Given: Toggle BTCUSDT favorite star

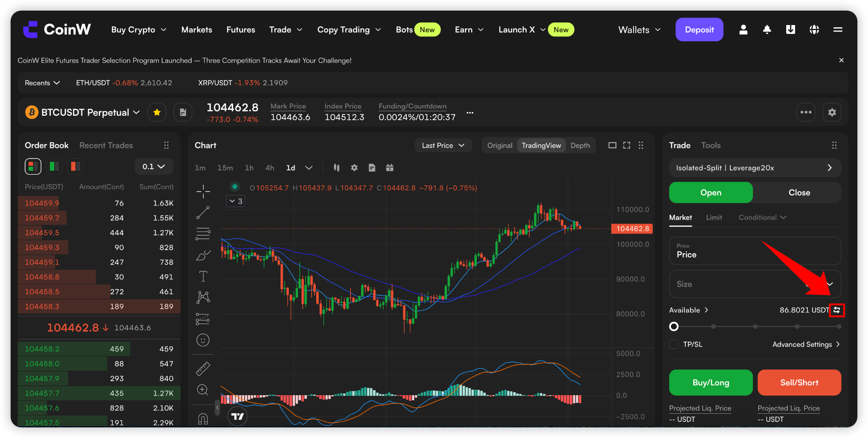Looking at the screenshot, I should tap(157, 112).
